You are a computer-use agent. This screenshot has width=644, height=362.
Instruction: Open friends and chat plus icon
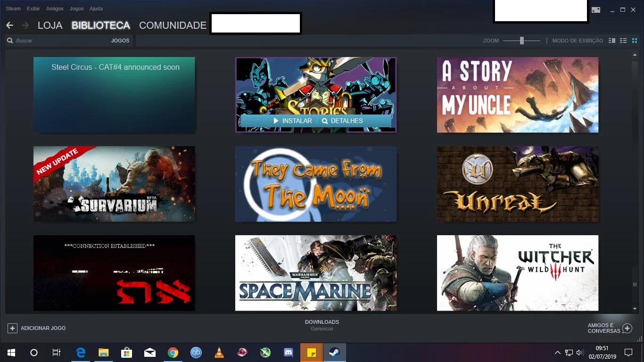pyautogui.click(x=627, y=328)
